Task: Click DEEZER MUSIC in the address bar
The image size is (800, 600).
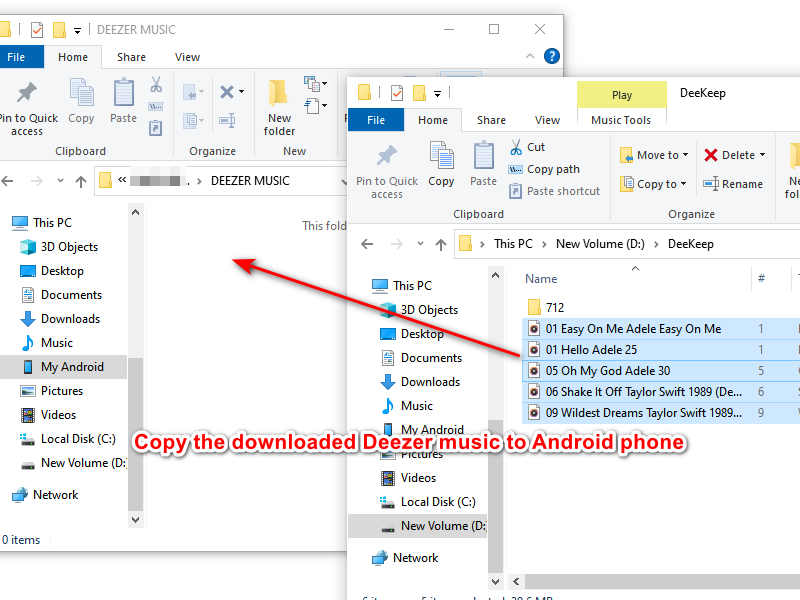Action: click(x=250, y=181)
